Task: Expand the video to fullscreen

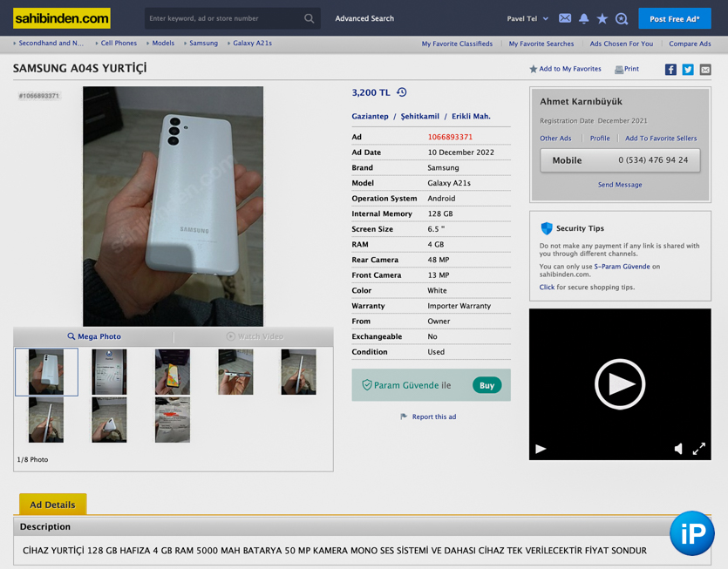Action: (698, 449)
